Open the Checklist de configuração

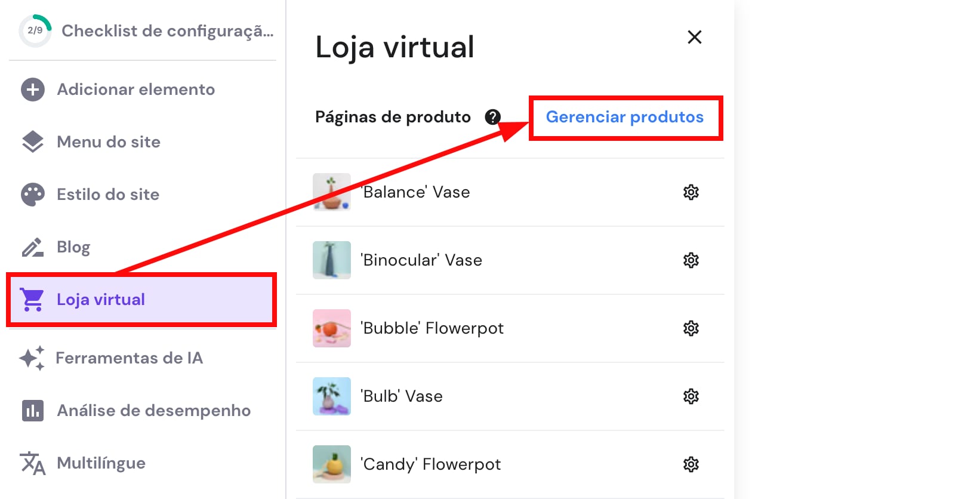167,31
